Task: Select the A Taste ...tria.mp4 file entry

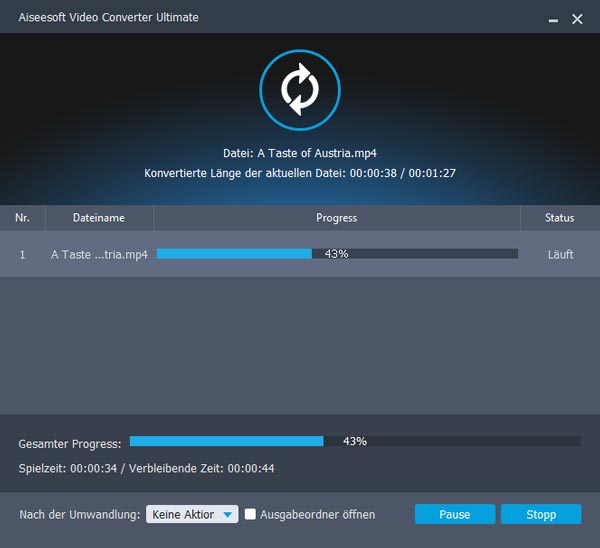Action: pyautogui.click(x=99, y=254)
